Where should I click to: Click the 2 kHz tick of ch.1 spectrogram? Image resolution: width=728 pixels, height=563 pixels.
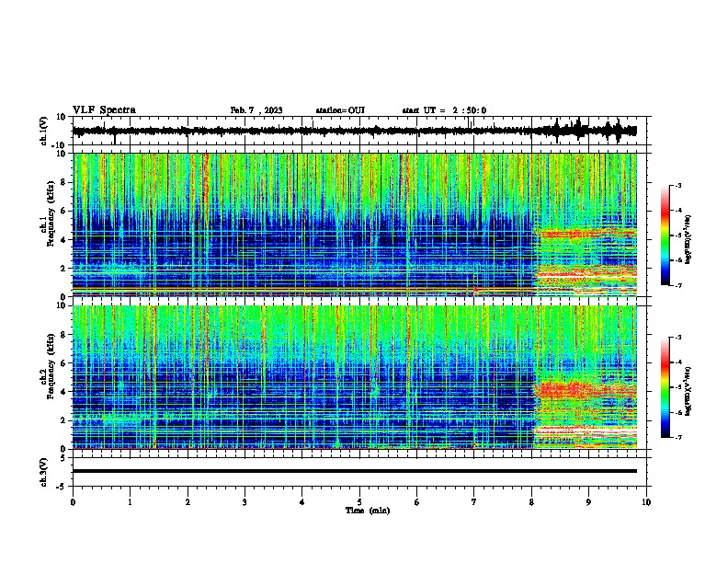(63, 269)
